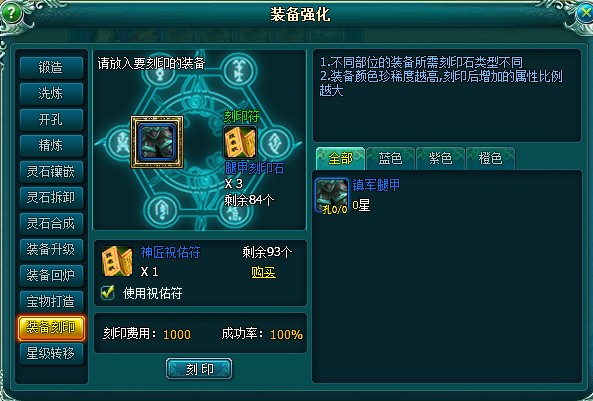Click the 刻印 engrave button
The height and width of the screenshot is (401, 593).
coord(199,368)
